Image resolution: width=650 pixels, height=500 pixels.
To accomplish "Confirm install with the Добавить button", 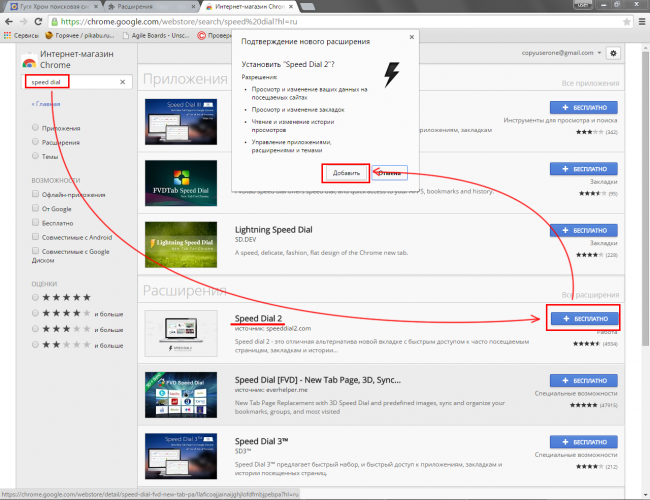I will (x=346, y=173).
